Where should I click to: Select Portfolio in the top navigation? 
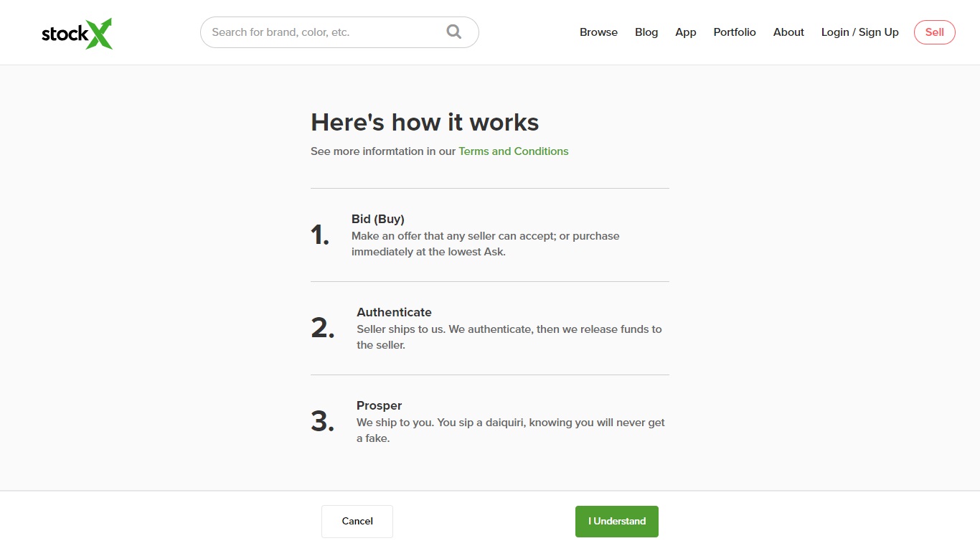[x=734, y=32]
